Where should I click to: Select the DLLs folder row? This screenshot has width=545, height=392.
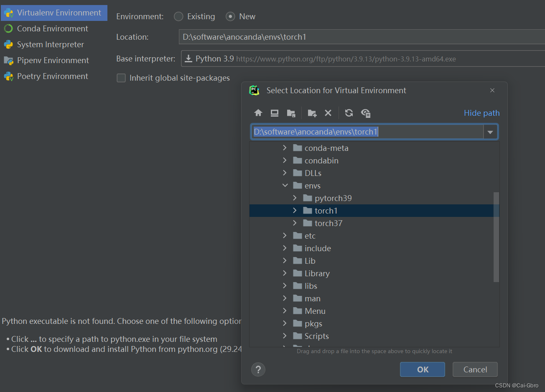pos(372,173)
